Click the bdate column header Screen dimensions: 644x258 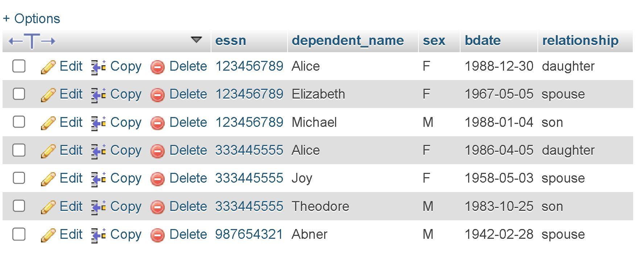(x=482, y=40)
